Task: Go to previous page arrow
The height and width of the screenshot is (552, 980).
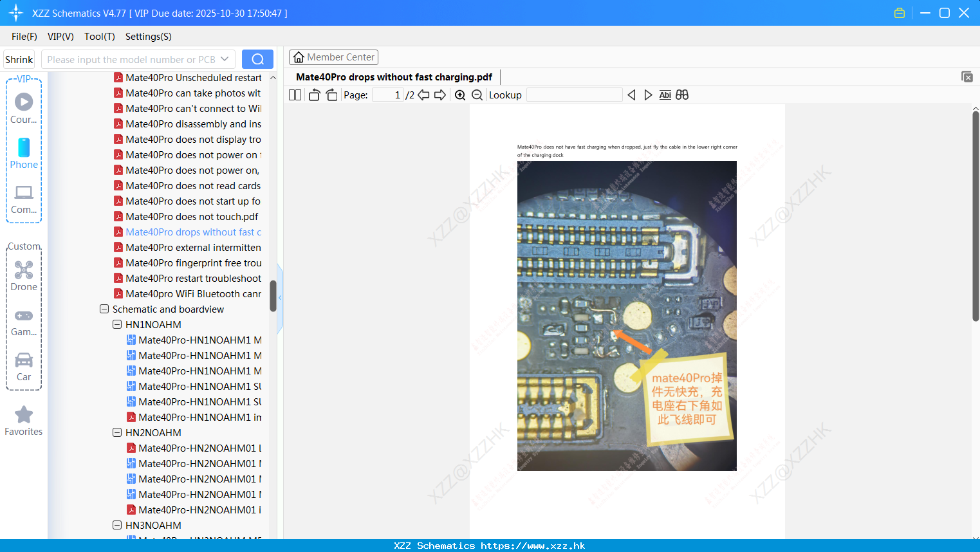Action: pos(423,95)
